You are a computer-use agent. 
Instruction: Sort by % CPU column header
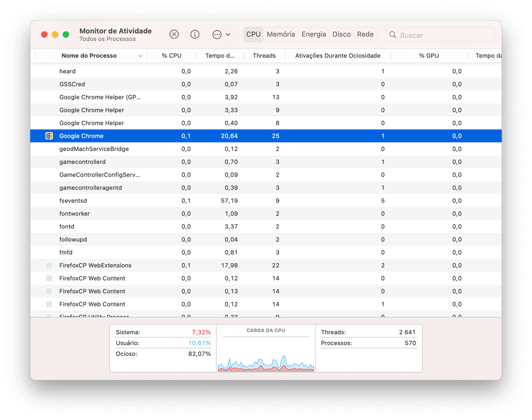pyautogui.click(x=171, y=56)
